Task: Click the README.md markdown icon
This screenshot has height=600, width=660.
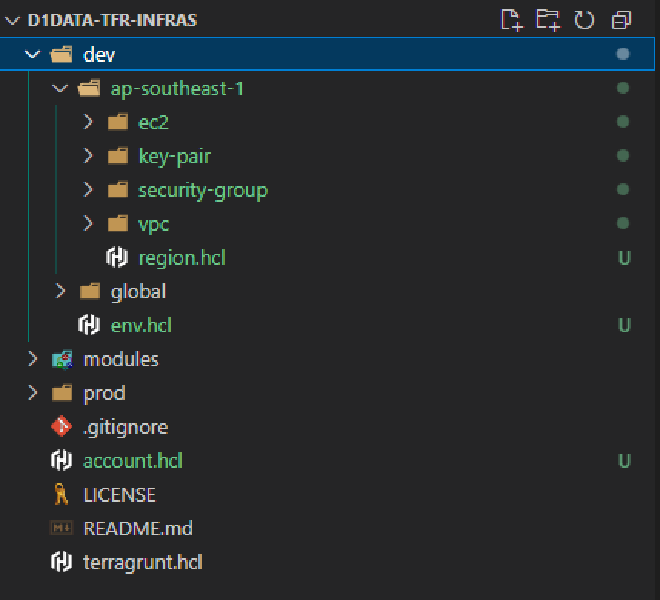Action: [62, 528]
